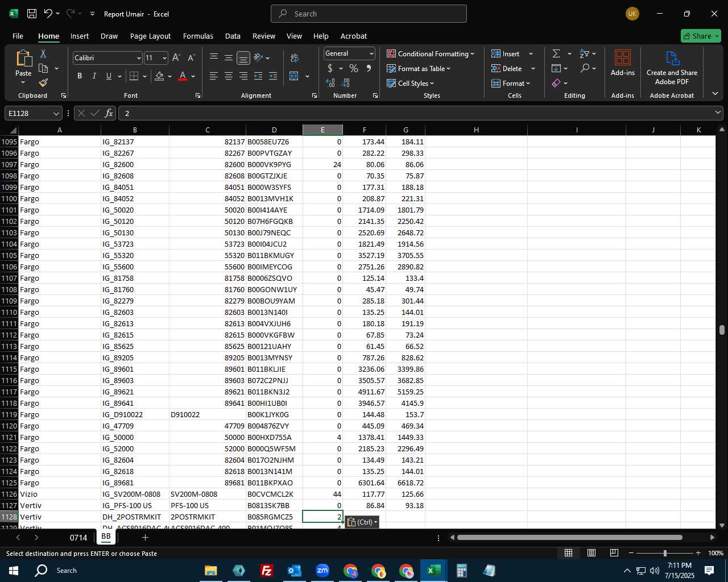
Task: Click the Paste button
Action: pyautogui.click(x=23, y=63)
